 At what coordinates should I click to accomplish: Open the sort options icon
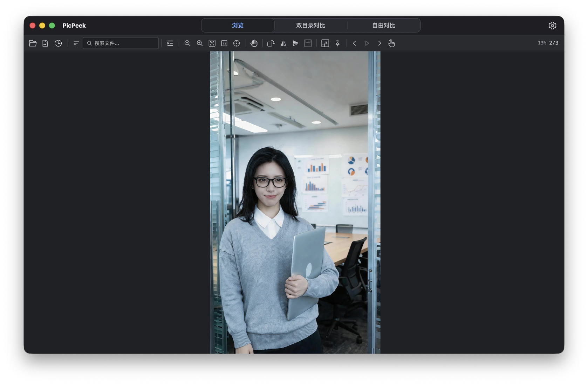(x=76, y=43)
